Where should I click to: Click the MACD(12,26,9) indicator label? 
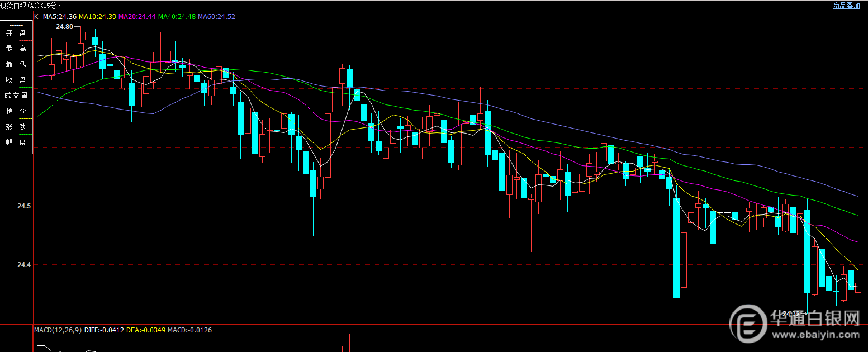click(58, 330)
